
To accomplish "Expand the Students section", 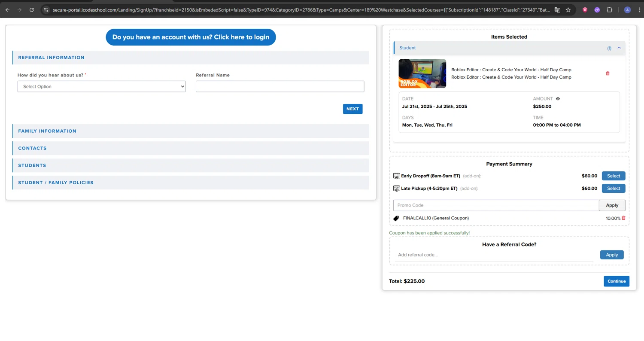I will pos(191,165).
